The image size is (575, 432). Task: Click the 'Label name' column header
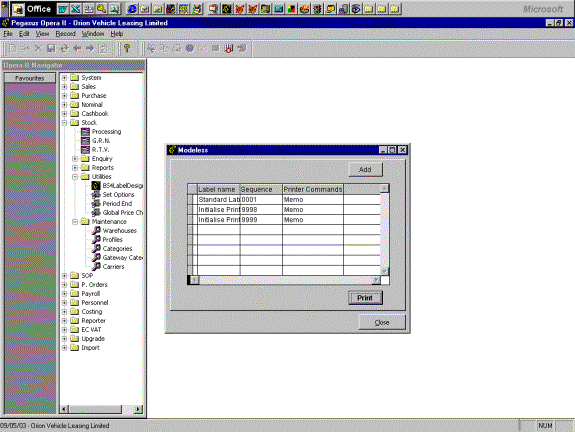click(219, 190)
